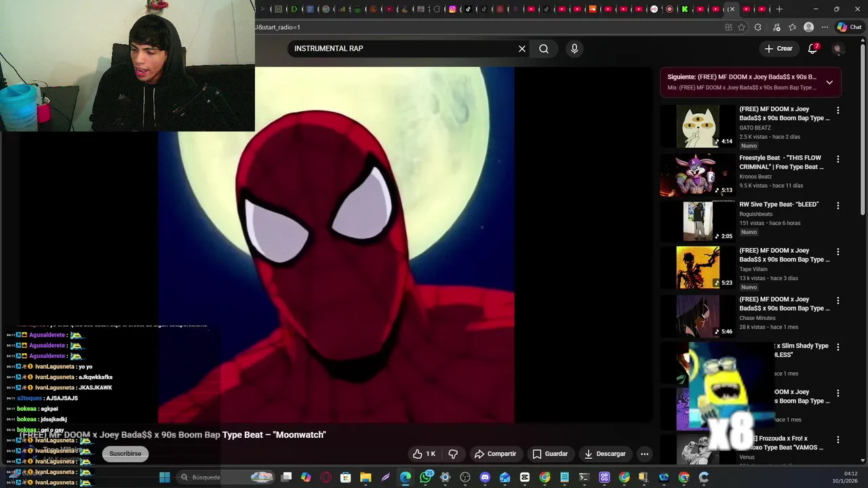Save the video with Guardar
This screenshot has width=868, height=488.
550,454
